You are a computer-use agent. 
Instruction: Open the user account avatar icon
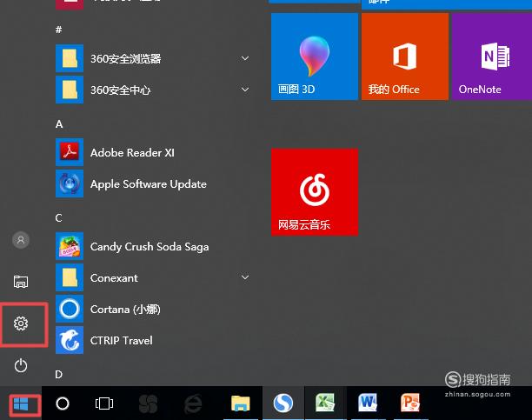21,240
